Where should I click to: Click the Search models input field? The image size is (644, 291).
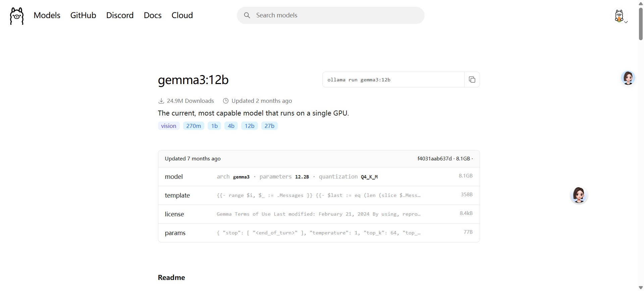pyautogui.click(x=330, y=15)
